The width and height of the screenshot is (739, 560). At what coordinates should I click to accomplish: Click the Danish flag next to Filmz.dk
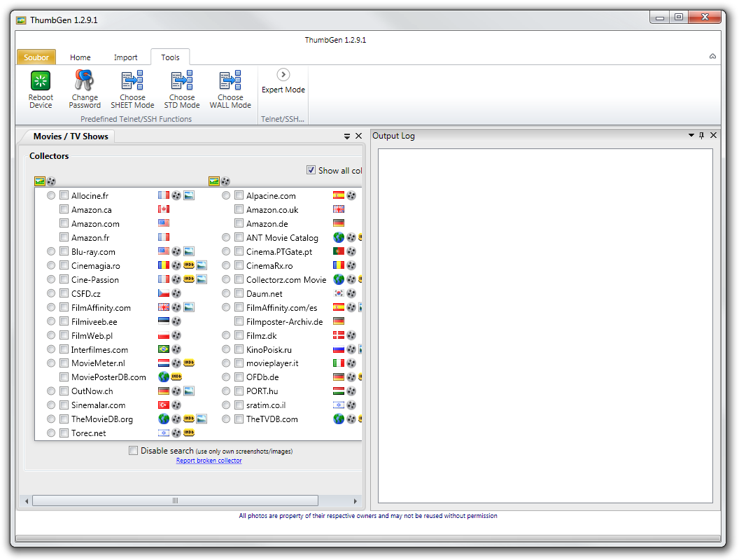point(339,335)
